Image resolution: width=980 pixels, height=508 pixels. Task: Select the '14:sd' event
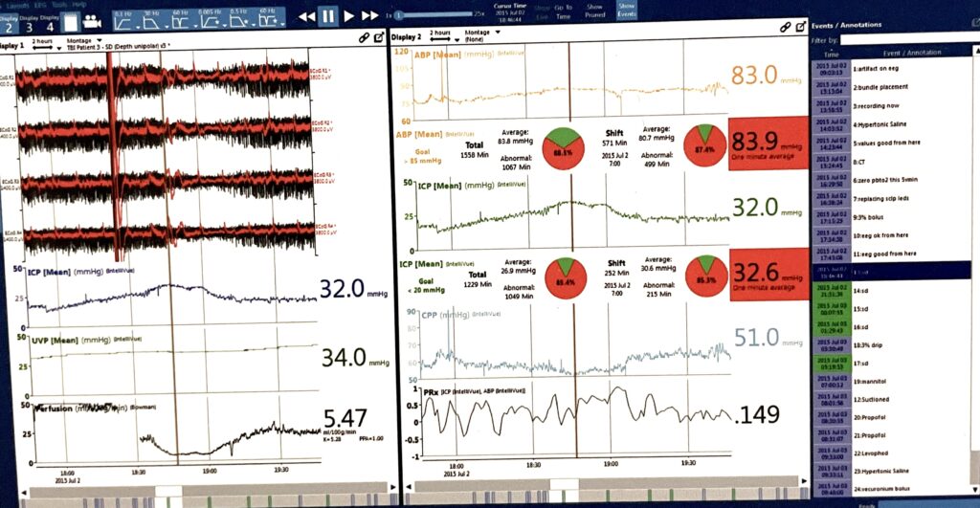[892, 291]
